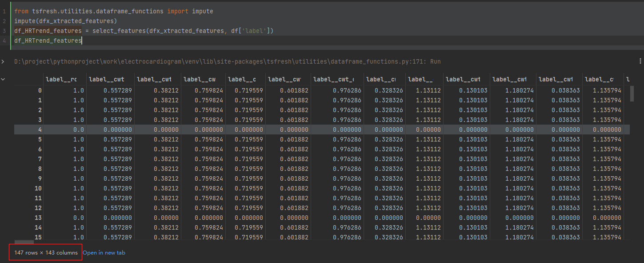Click the partially visible last column header
Image resolution: width=644 pixels, height=263 pixels.
coord(628,80)
